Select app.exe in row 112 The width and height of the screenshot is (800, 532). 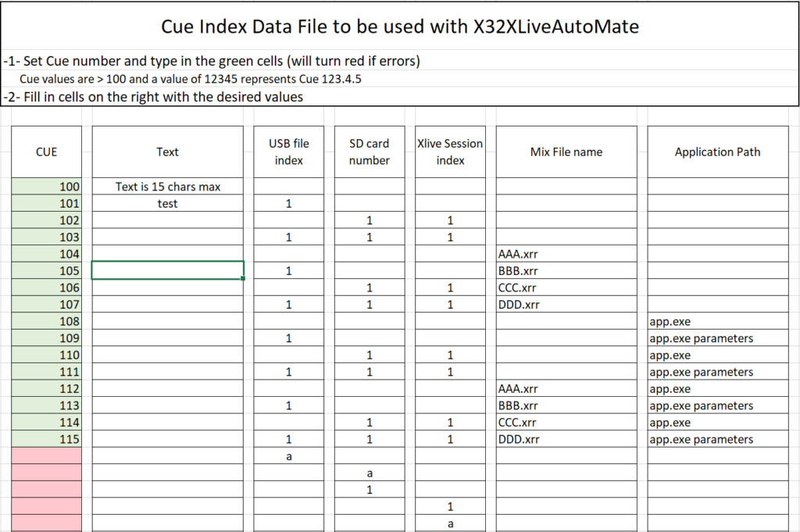click(x=718, y=388)
